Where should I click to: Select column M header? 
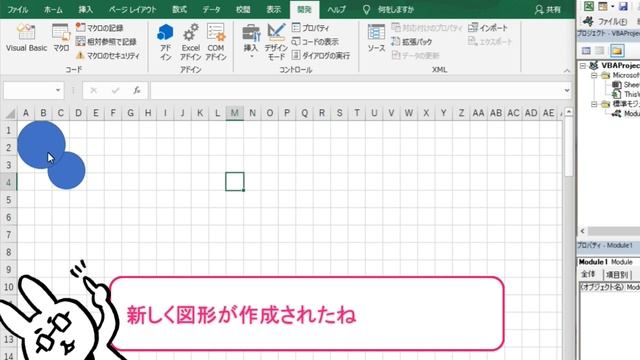pyautogui.click(x=235, y=113)
